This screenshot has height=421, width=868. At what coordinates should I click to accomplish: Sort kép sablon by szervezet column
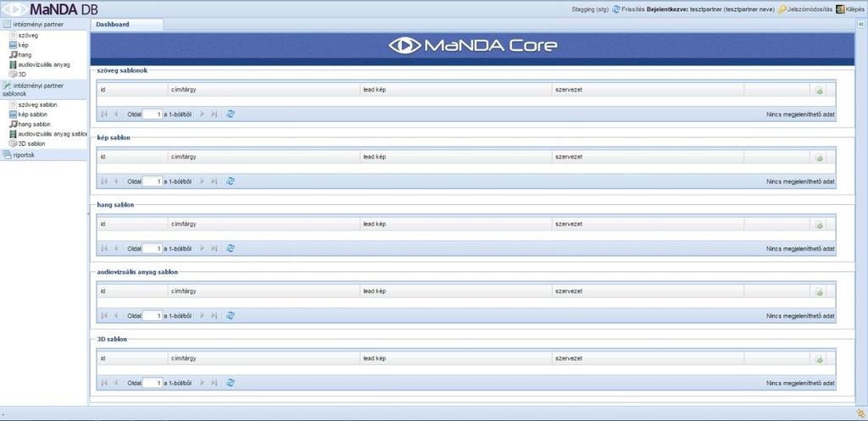648,157
